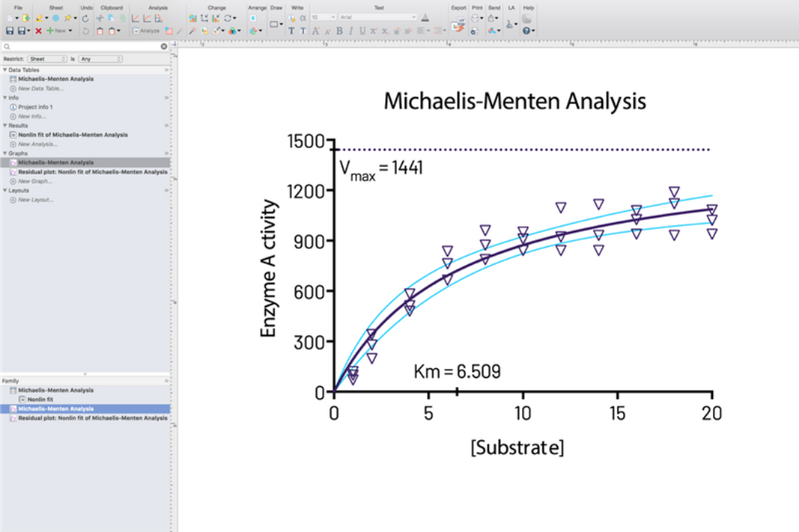The width and height of the screenshot is (799, 532).
Task: Insert Greek alpha symbol from Write group
Action: pos(303,17)
